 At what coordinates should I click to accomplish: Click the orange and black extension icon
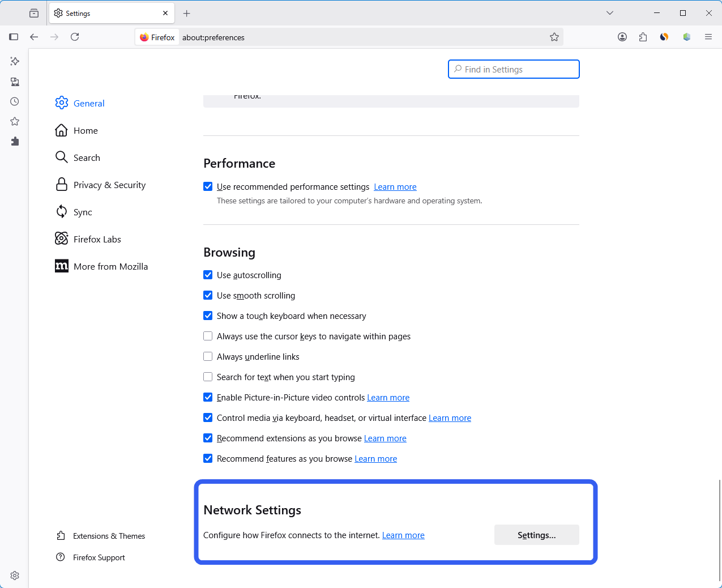(x=664, y=37)
